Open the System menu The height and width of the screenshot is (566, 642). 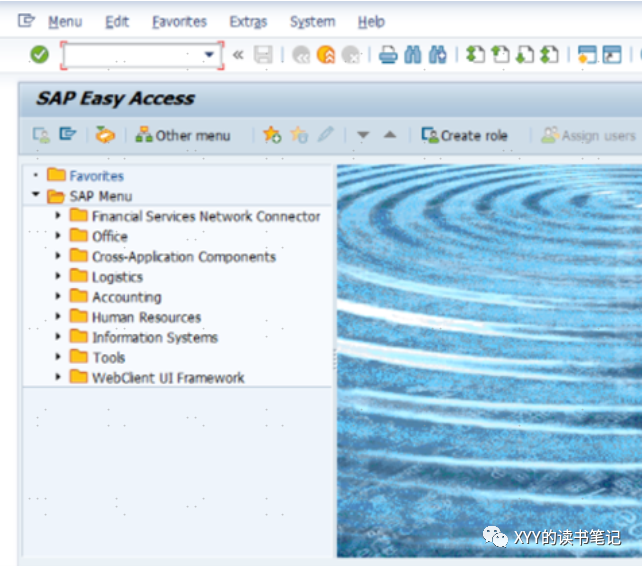click(x=312, y=21)
